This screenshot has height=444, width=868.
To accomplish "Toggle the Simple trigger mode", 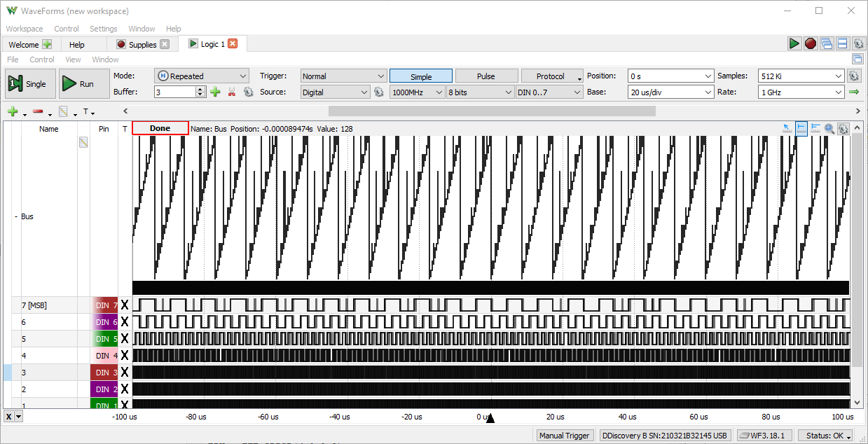I will pyautogui.click(x=421, y=76).
